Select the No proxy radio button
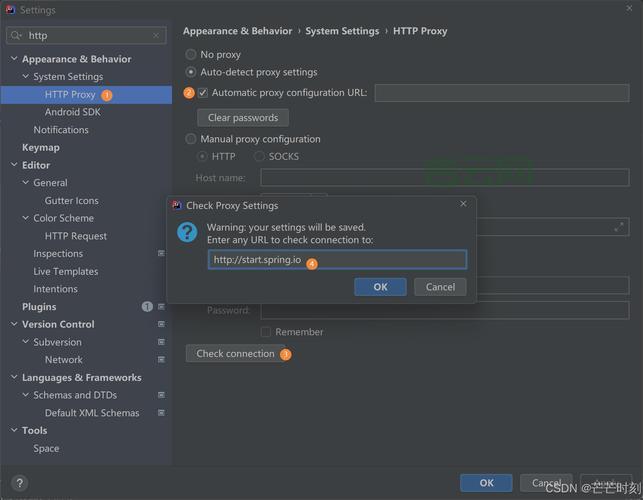The height and width of the screenshot is (500, 643). (x=191, y=55)
